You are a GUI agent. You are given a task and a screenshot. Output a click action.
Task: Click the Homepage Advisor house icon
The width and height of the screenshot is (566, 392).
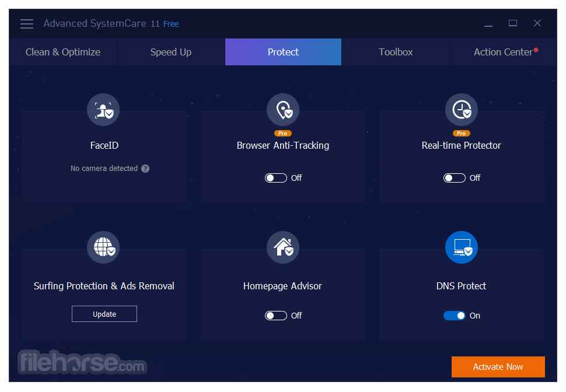pyautogui.click(x=283, y=247)
